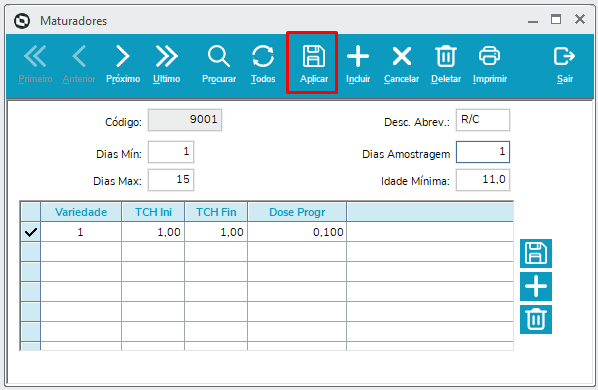Click the TCH Ini column header
This screenshot has width=598, height=390.
click(153, 212)
